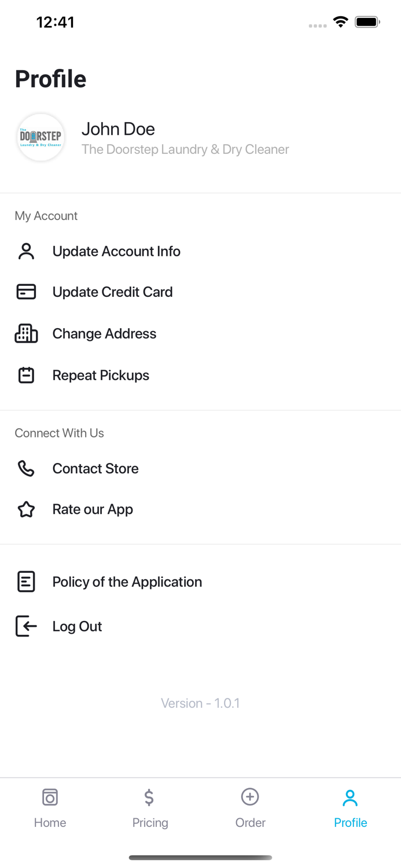The height and width of the screenshot is (868, 401).
Task: Tap the document icon for Policy
Action: click(x=26, y=582)
